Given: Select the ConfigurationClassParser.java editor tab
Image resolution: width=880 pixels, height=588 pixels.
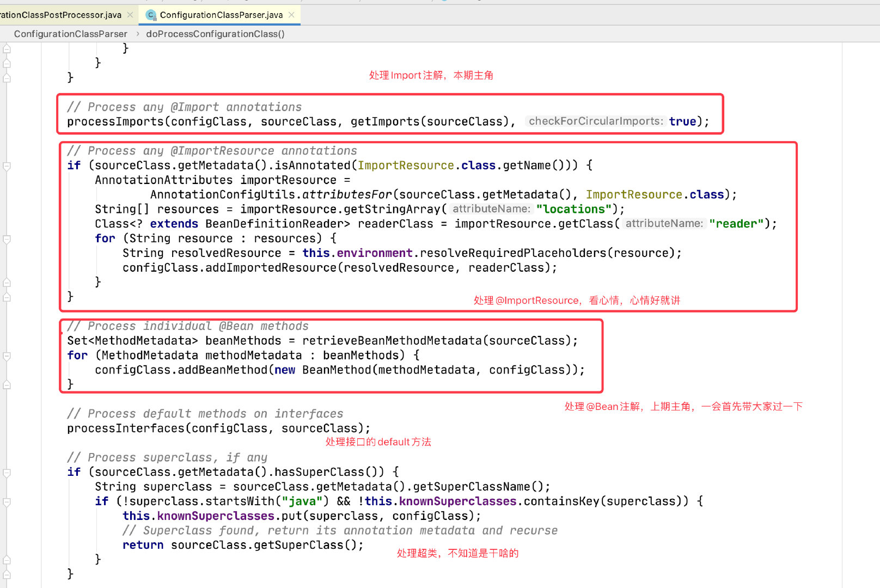Looking at the screenshot, I should 221,15.
